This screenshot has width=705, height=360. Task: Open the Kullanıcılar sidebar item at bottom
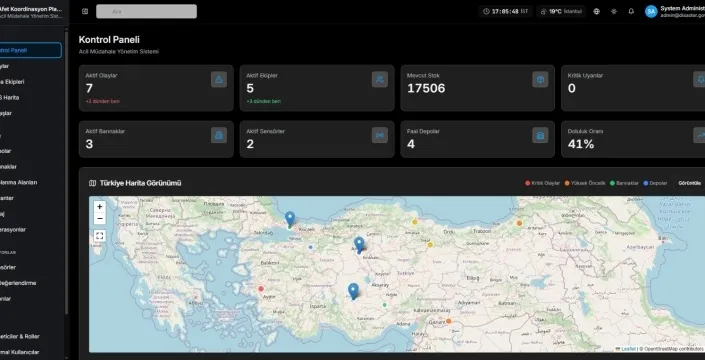coord(31,352)
